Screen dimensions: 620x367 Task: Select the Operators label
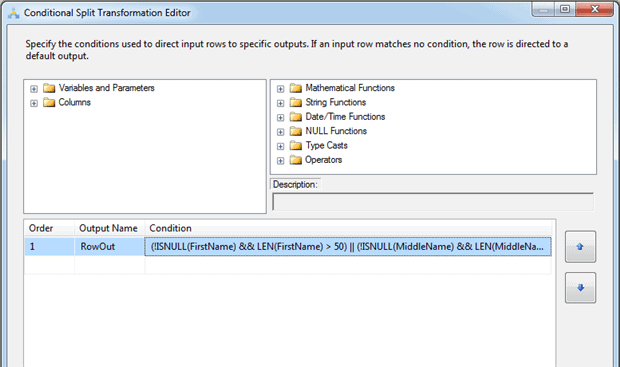323,160
